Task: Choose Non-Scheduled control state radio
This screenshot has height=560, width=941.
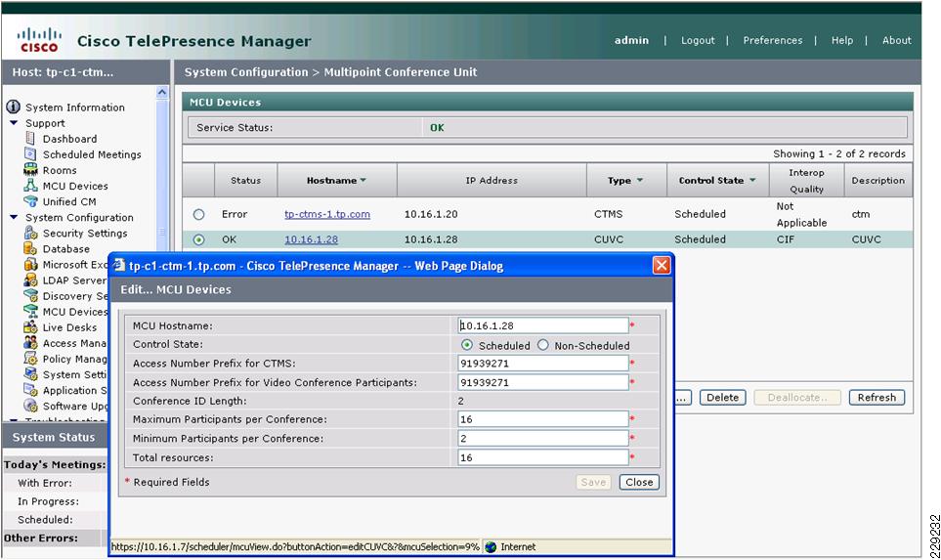Action: pos(543,345)
